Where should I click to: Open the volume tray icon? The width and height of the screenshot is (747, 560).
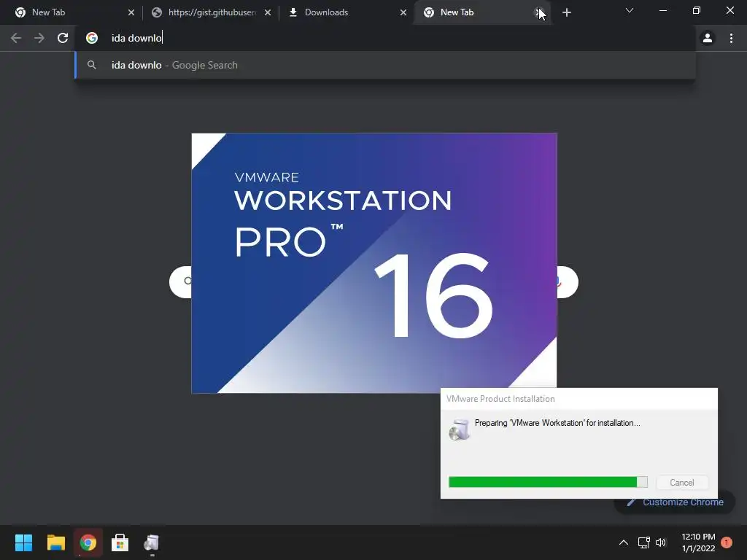(661, 542)
